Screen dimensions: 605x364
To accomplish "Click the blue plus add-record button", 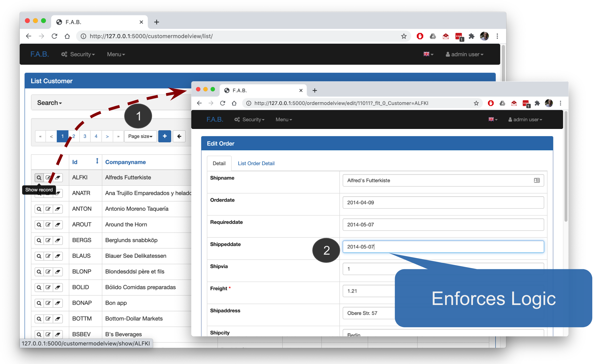I will 165,136.
